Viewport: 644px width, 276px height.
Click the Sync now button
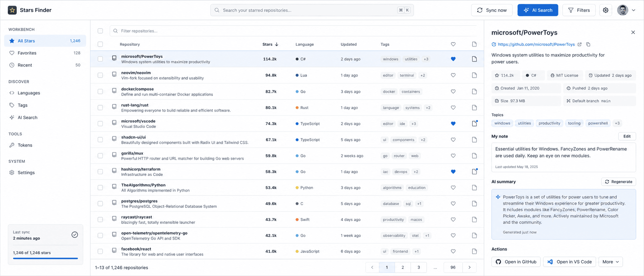(x=492, y=10)
